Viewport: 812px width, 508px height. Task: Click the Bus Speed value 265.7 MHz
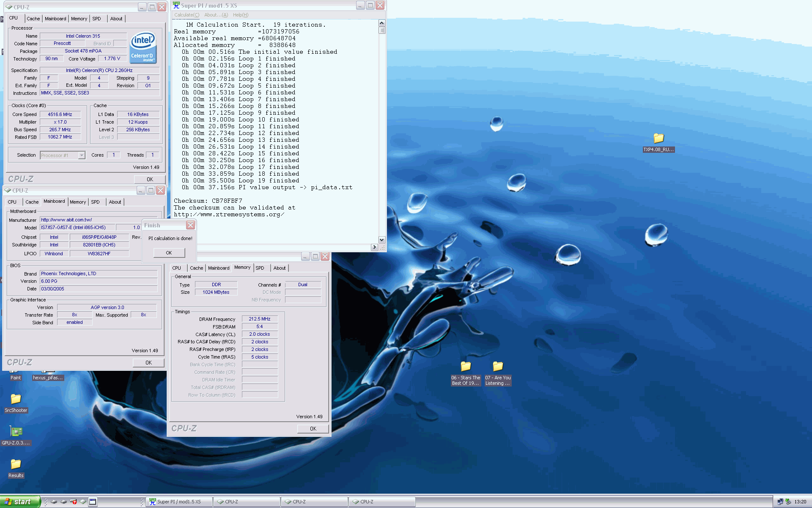(60, 130)
